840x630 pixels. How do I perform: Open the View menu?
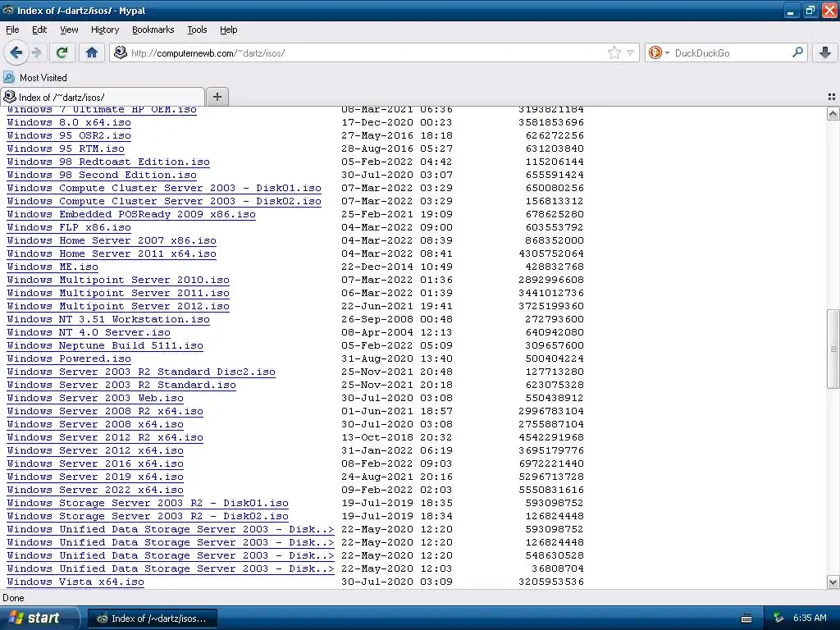click(x=69, y=30)
